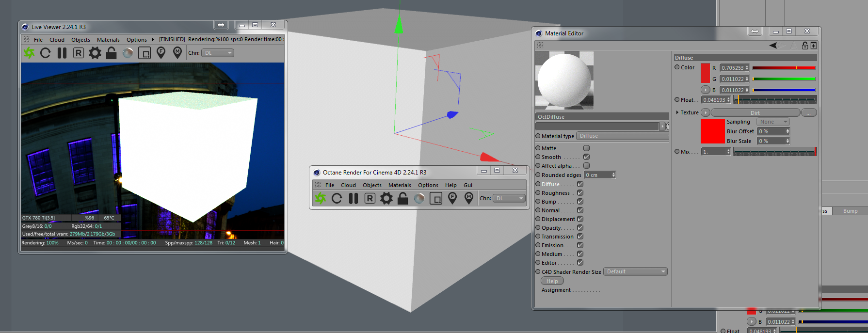Open the Sampling None dropdown
This screenshot has height=333, width=868.
click(773, 122)
